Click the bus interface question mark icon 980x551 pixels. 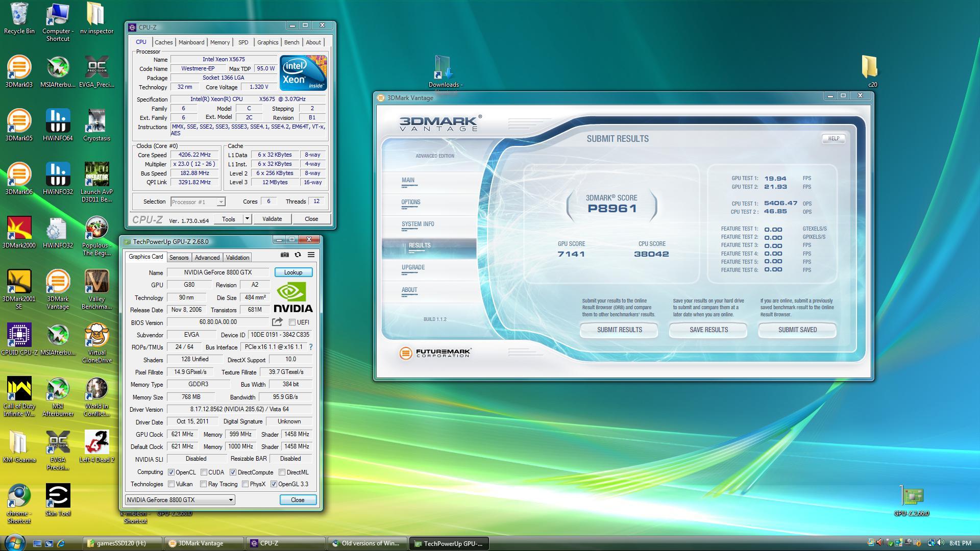[310, 347]
